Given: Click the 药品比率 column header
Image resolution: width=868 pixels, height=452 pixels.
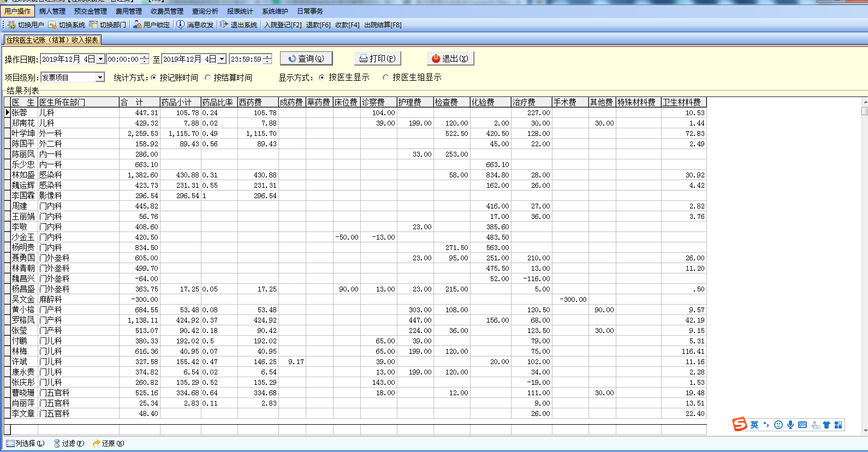Looking at the screenshot, I should 219,102.
